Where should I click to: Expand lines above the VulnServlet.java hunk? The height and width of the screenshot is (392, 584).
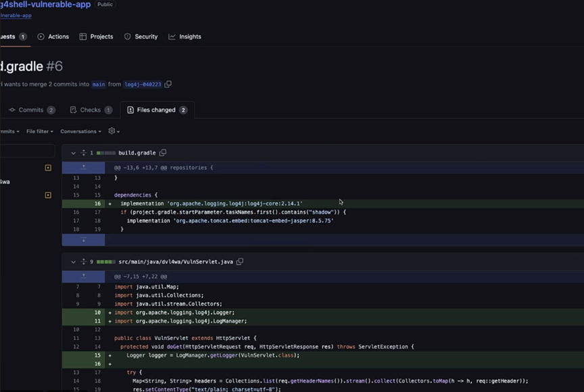(83, 276)
